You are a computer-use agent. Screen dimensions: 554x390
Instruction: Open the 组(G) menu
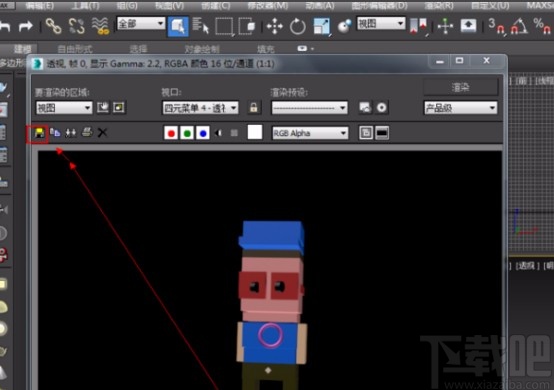tap(127, 6)
